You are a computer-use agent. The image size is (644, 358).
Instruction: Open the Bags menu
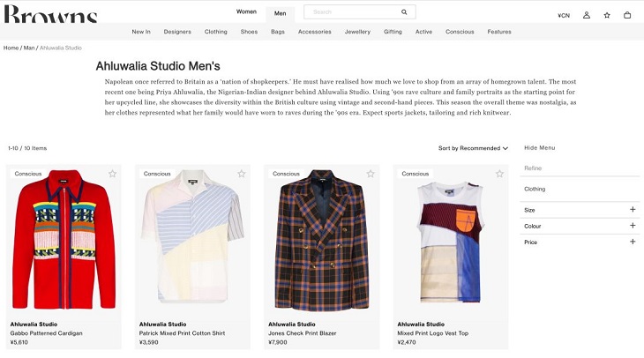[x=278, y=32]
